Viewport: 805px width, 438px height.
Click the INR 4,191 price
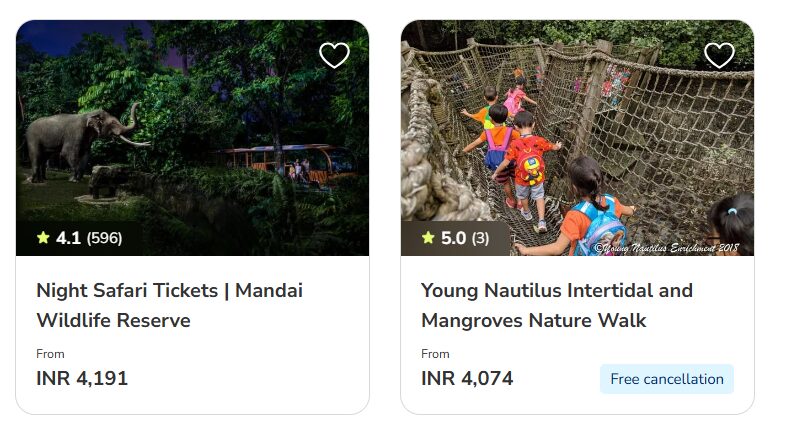click(82, 379)
